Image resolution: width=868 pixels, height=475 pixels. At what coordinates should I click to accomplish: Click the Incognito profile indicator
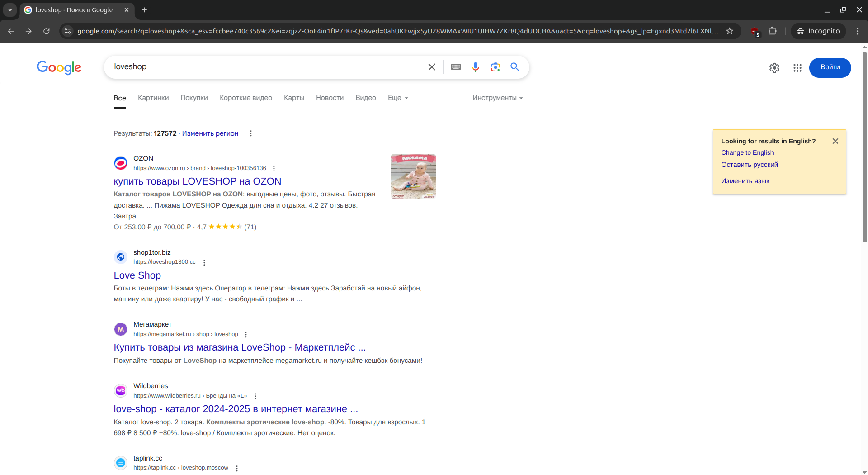pos(818,31)
